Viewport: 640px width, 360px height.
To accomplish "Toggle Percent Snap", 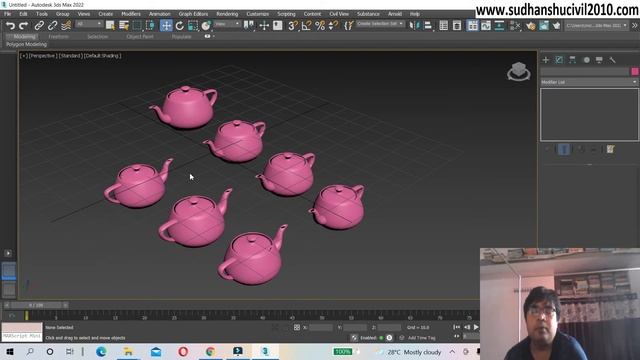I will [320, 26].
